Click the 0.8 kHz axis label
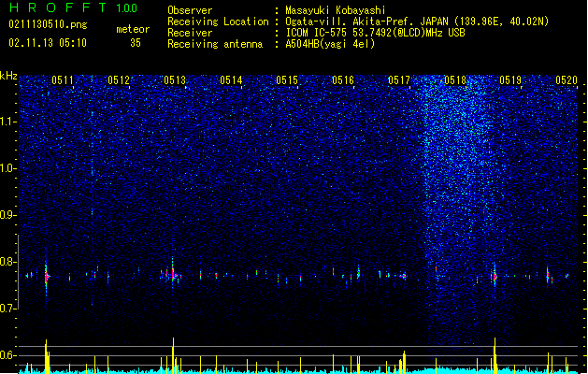Image resolution: width=588 pixels, height=374 pixels. [x=8, y=262]
